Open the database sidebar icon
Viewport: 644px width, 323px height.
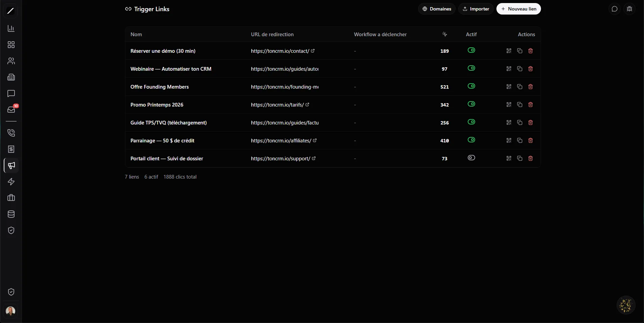[11, 214]
